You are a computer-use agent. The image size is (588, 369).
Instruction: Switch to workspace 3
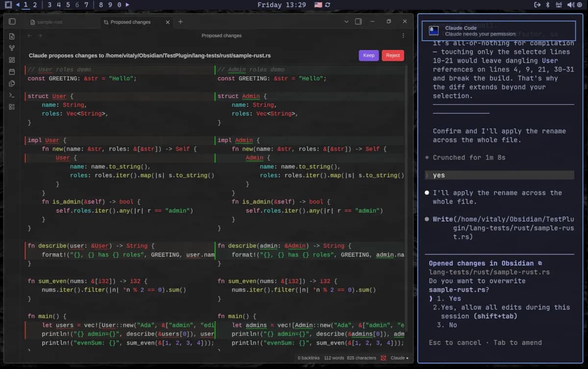49,5
